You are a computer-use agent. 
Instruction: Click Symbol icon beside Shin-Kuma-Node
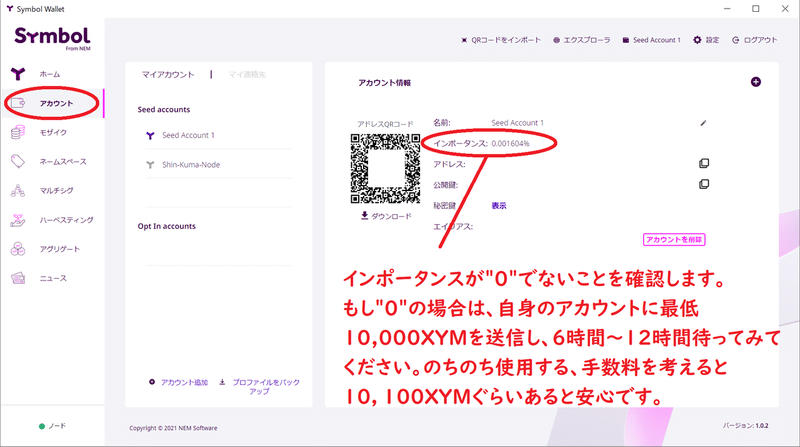[x=150, y=165]
